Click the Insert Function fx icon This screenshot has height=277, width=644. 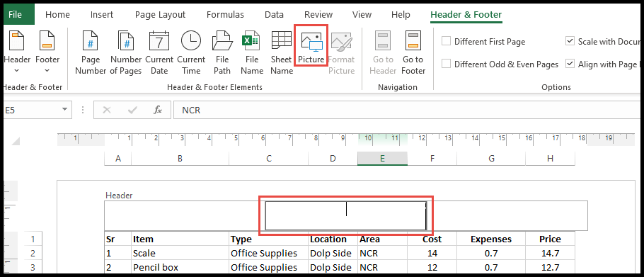[158, 110]
